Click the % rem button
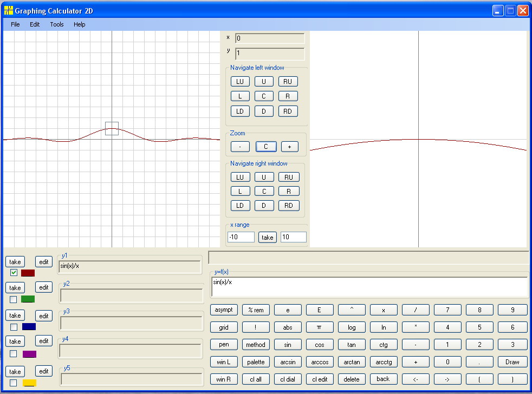This screenshot has width=532, height=394. coord(256,310)
